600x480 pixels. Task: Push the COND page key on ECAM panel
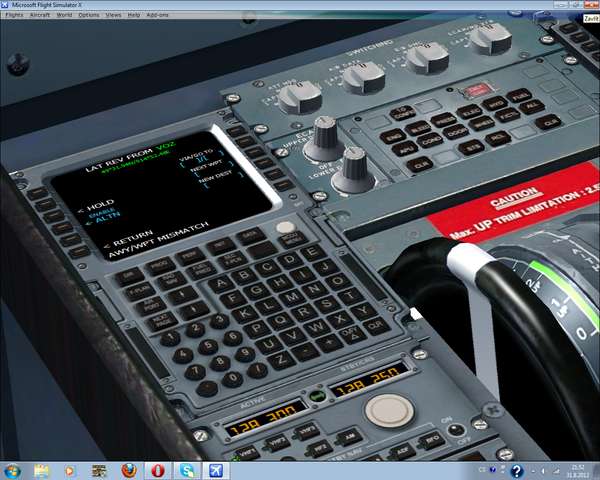pyautogui.click(x=430, y=142)
